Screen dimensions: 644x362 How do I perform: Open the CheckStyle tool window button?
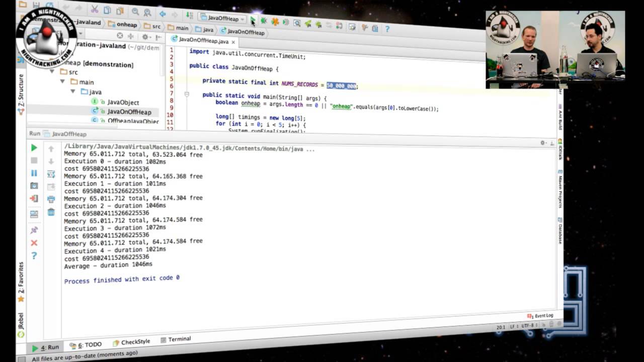131,342
